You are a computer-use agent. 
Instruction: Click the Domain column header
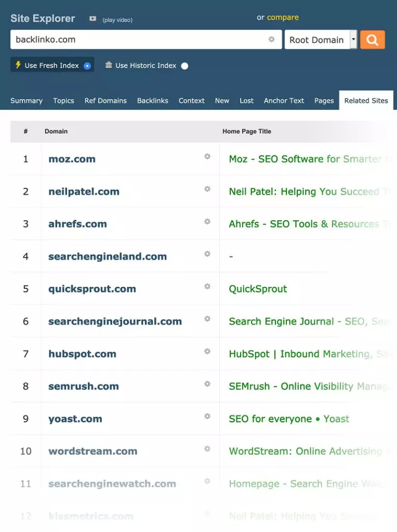coord(56,131)
